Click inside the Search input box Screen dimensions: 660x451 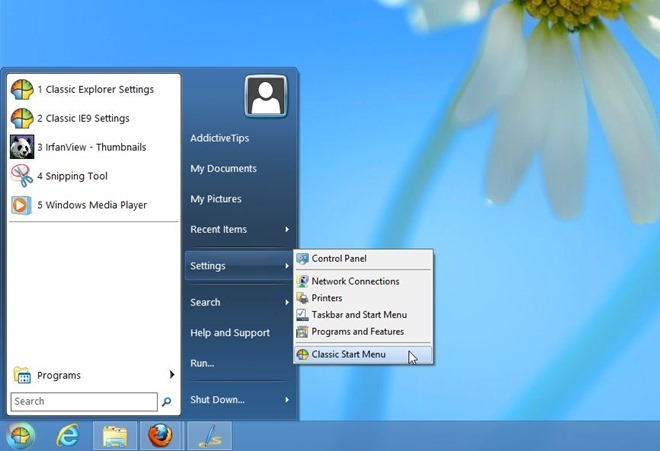click(82, 401)
